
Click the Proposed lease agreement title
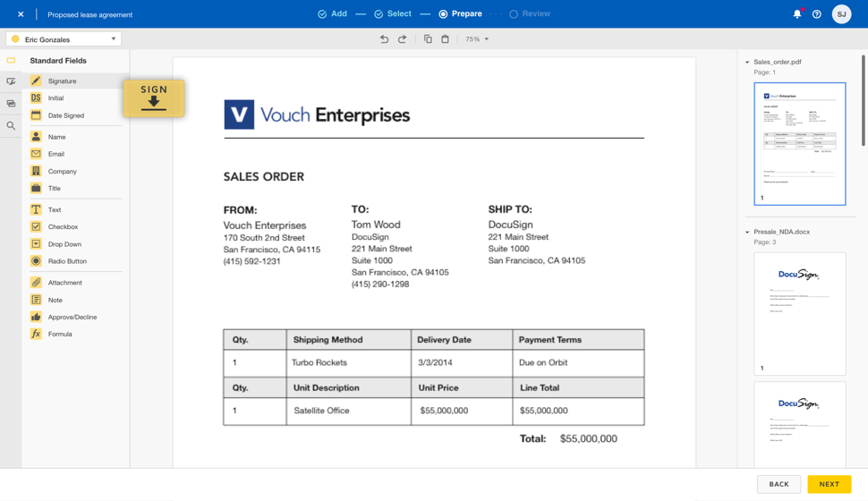[89, 15]
